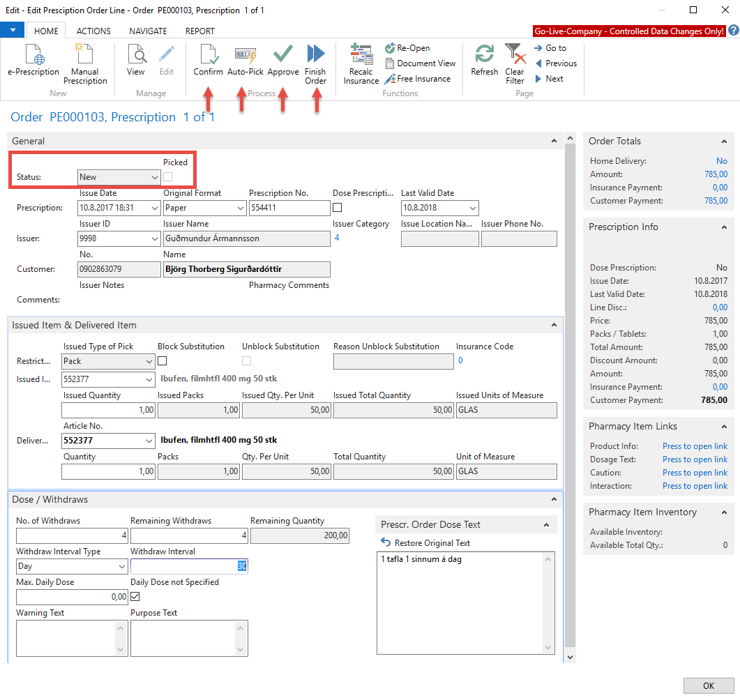Open the NAVIGATE ribbon tab
This screenshot has width=740, height=700.
point(148,31)
